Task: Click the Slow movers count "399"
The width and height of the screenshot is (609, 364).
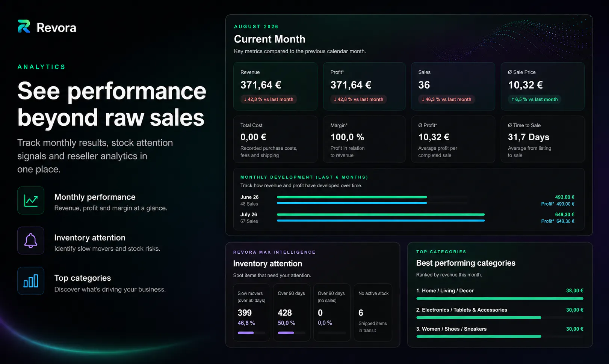Action: pos(245,313)
